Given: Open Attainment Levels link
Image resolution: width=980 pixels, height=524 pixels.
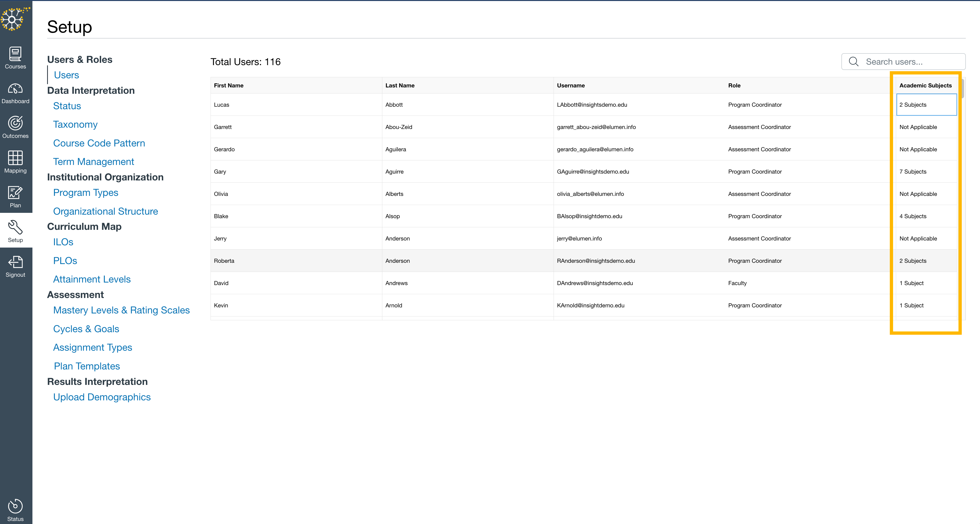Looking at the screenshot, I should coord(92,279).
